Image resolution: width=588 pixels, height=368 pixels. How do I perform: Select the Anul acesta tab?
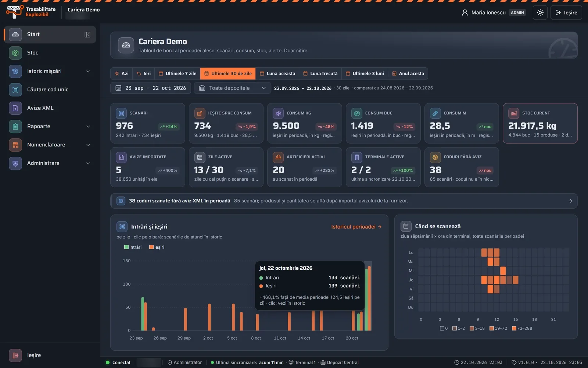click(408, 74)
